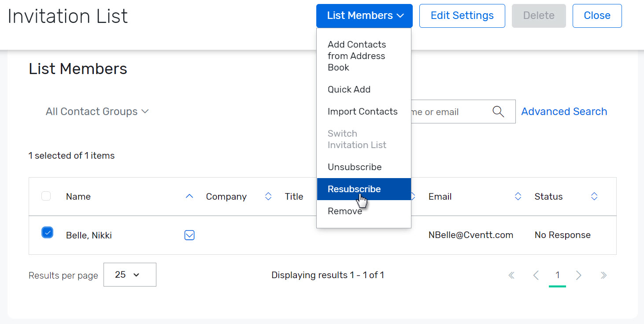Open the Results per page dropdown
Image resolution: width=644 pixels, height=324 pixels.
(130, 275)
